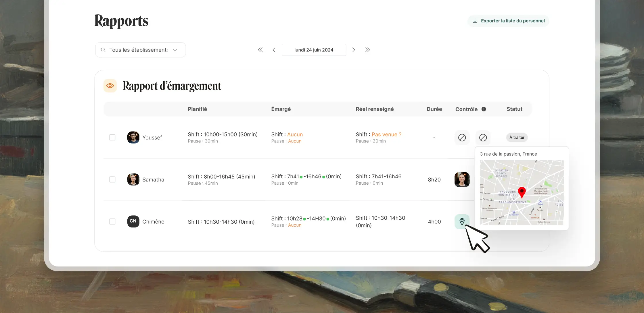Jump back with the double left arrows
The width and height of the screenshot is (644, 313).
(x=260, y=50)
